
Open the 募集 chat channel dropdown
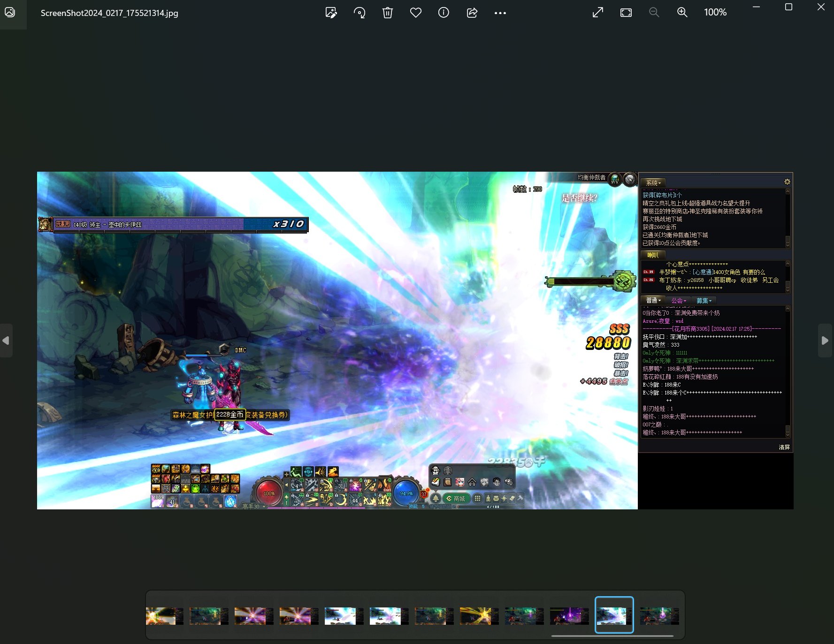704,300
